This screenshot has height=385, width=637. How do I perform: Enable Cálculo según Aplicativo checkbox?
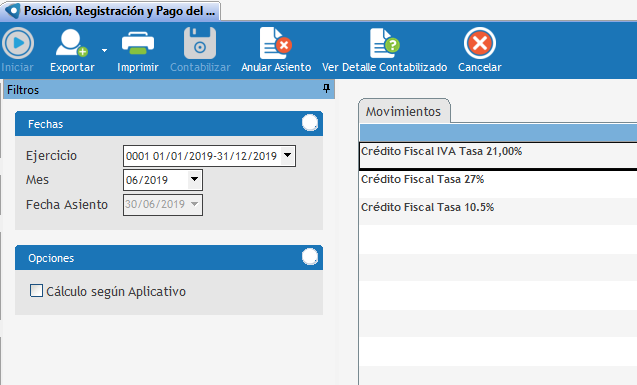36,291
